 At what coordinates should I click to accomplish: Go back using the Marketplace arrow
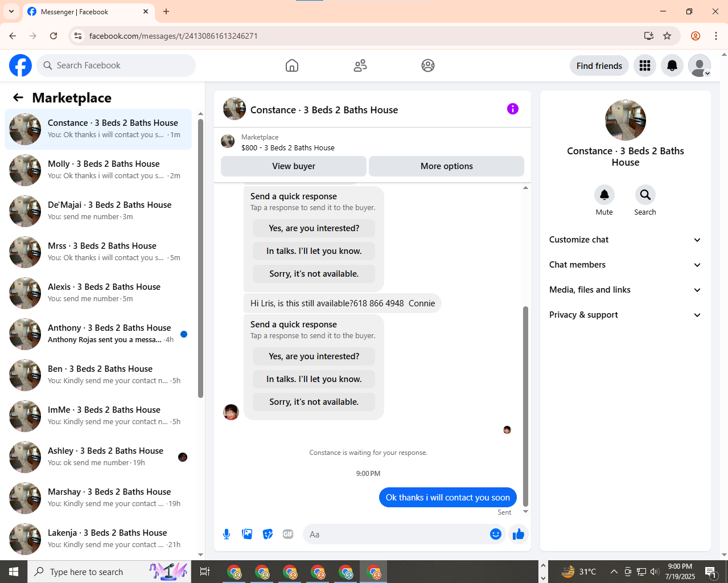[18, 97]
